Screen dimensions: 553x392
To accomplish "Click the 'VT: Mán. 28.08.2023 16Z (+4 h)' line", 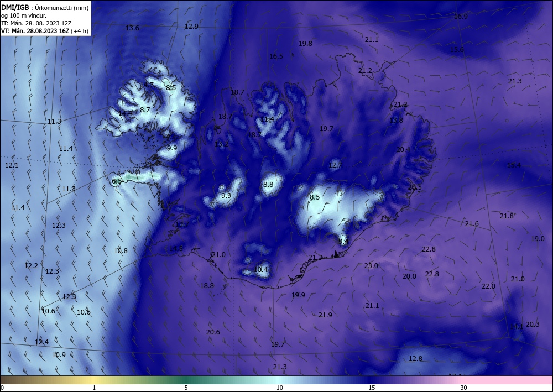I will point(45,31).
